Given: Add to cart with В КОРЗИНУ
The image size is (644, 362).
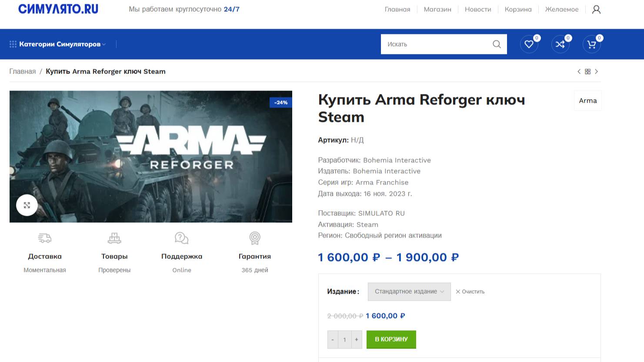Looking at the screenshot, I should tap(391, 339).
